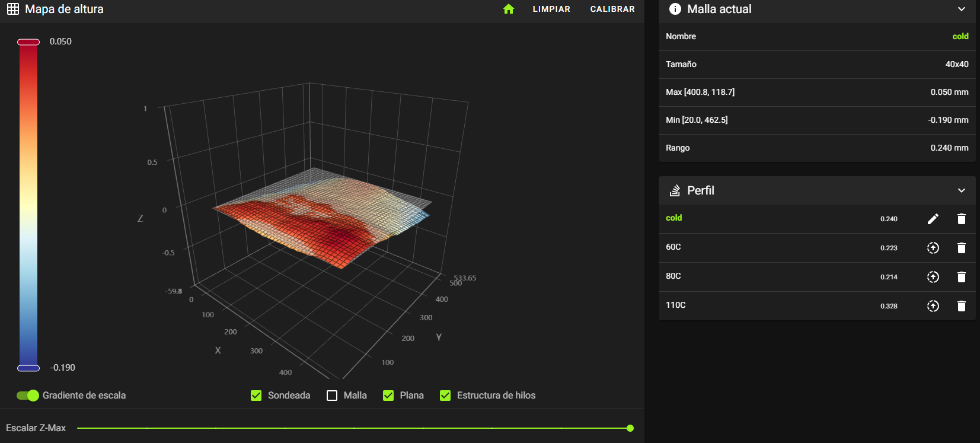Viewport: 980px width, 443px height.
Task: Click the pencil icon to rename cold profile
Action: click(x=933, y=219)
